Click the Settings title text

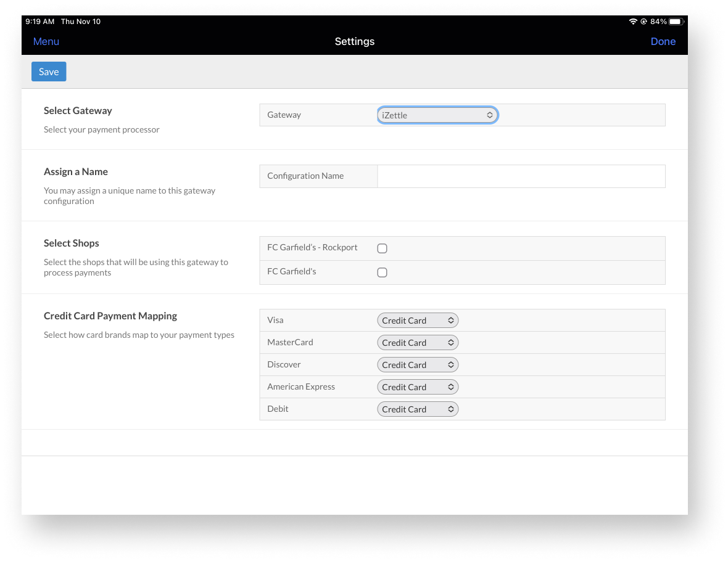click(x=355, y=41)
